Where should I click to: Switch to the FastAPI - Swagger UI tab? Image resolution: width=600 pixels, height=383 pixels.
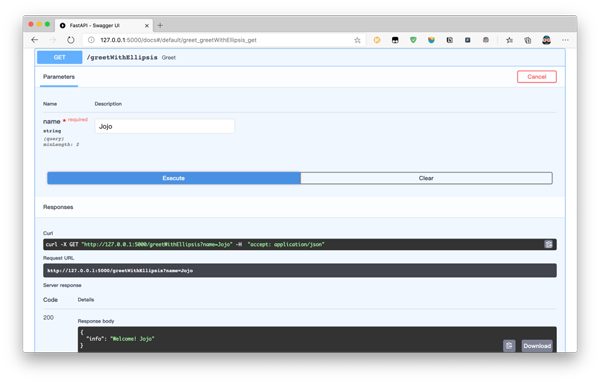[104, 25]
